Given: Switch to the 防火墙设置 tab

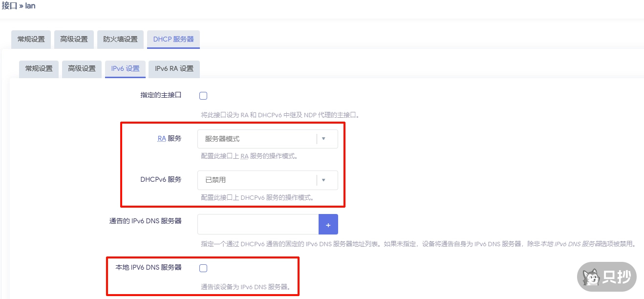Looking at the screenshot, I should tap(120, 39).
